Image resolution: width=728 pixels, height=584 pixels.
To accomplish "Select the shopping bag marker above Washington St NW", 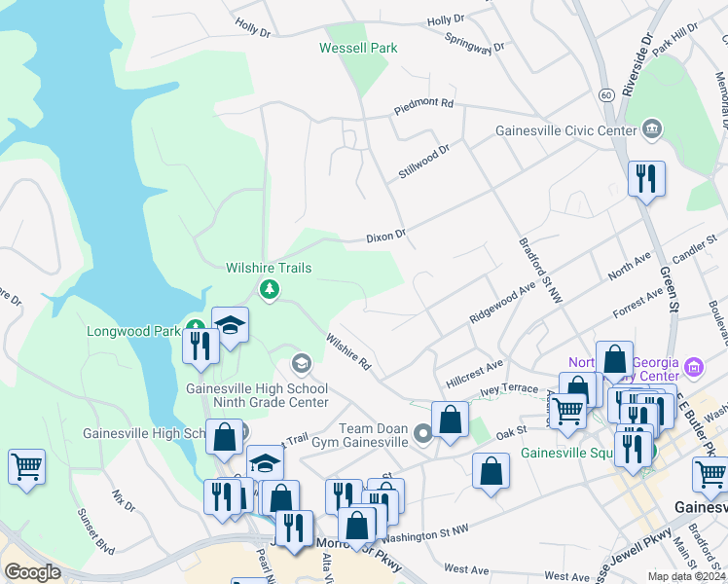I will [356, 526].
